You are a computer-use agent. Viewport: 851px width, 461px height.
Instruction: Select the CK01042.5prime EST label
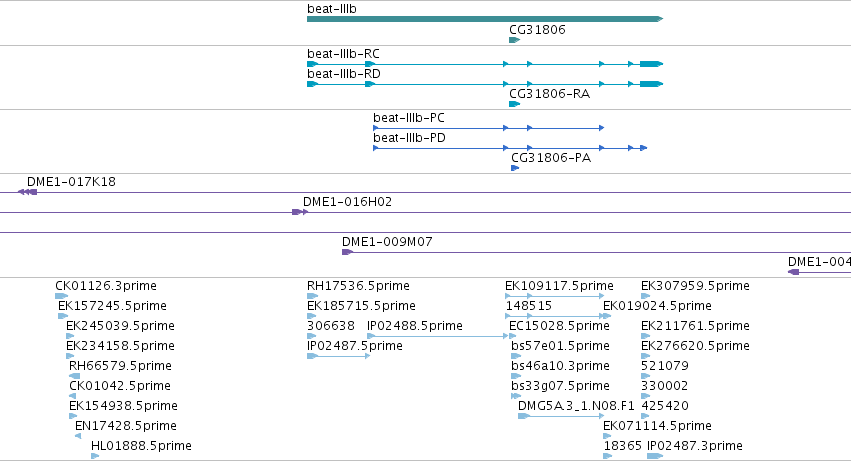coord(120,386)
